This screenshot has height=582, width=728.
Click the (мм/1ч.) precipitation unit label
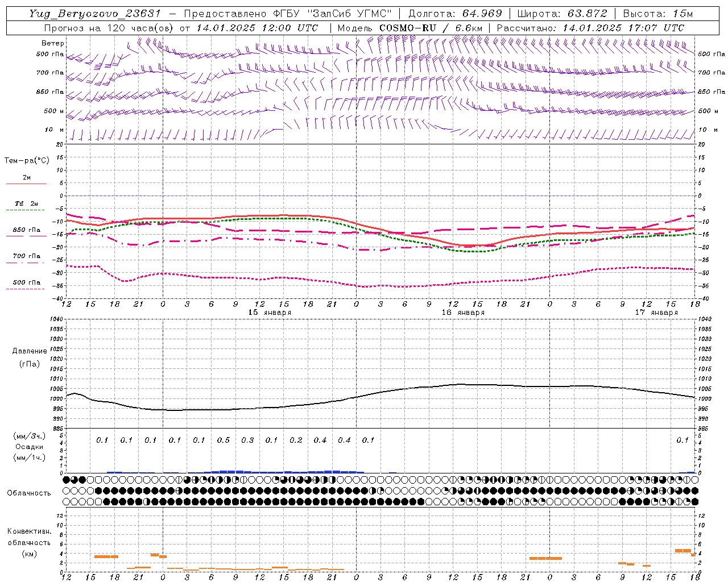coord(30,458)
